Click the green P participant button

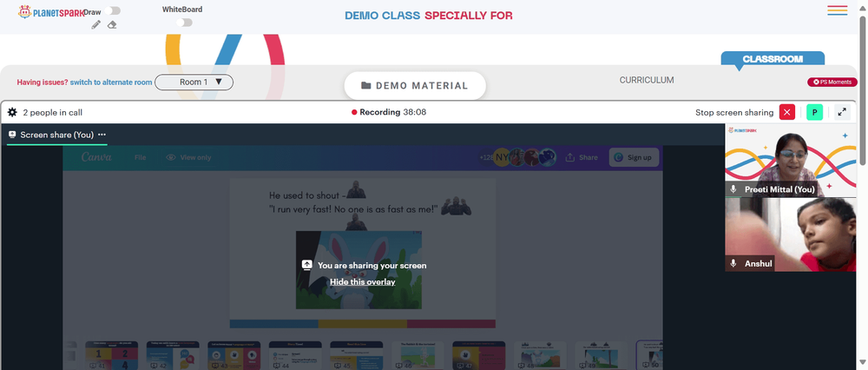[x=814, y=112]
